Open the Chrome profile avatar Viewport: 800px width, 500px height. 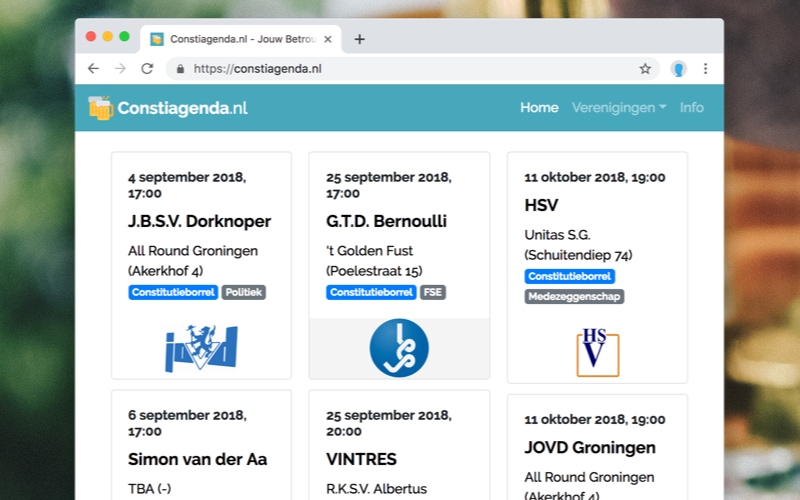(679, 68)
